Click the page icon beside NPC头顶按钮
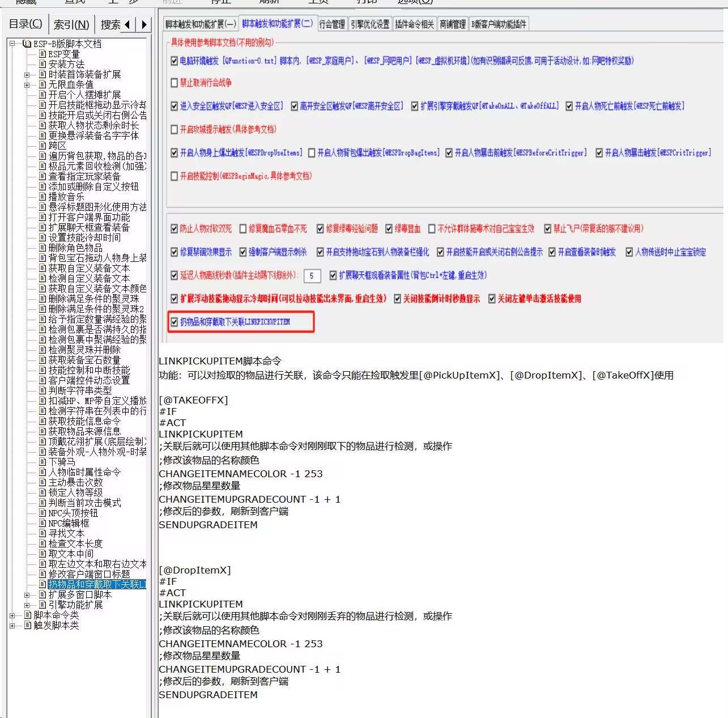Viewport: 728px width, 718px height. (x=42, y=513)
